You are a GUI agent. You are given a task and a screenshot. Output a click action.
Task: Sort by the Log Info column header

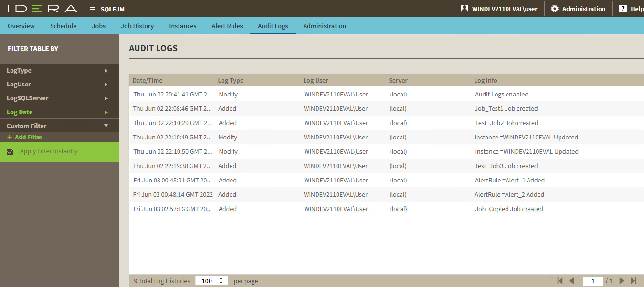(486, 80)
